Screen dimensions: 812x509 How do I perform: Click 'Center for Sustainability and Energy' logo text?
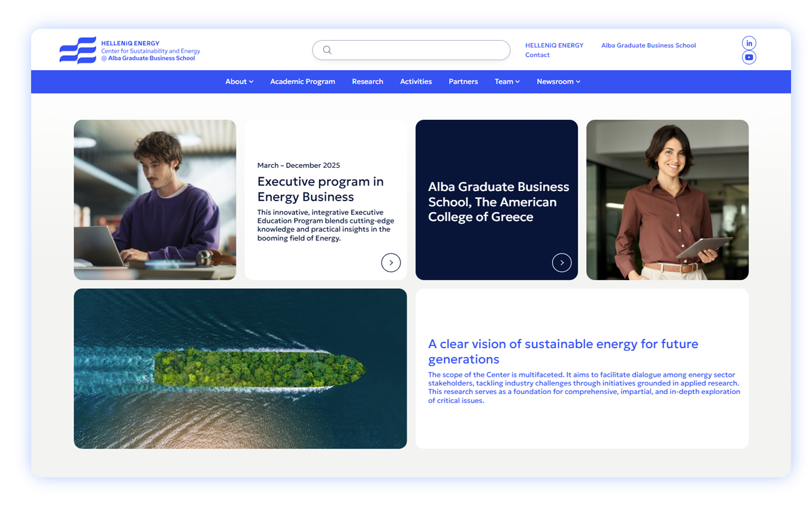pyautogui.click(x=151, y=51)
